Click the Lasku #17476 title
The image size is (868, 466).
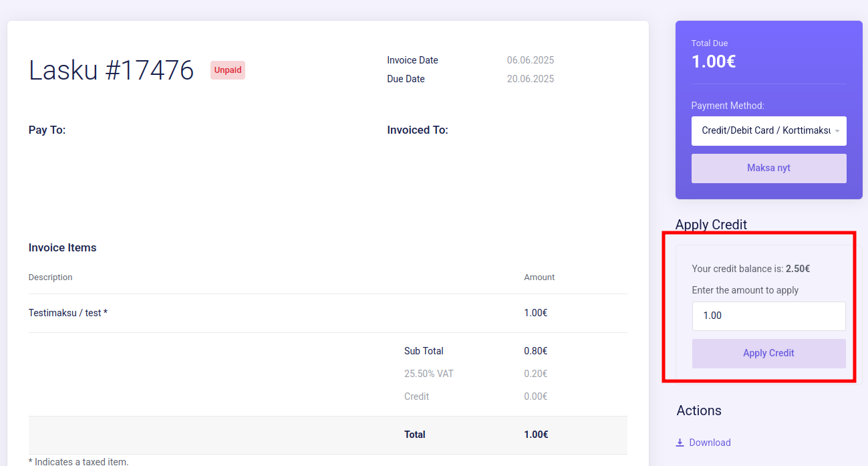111,70
